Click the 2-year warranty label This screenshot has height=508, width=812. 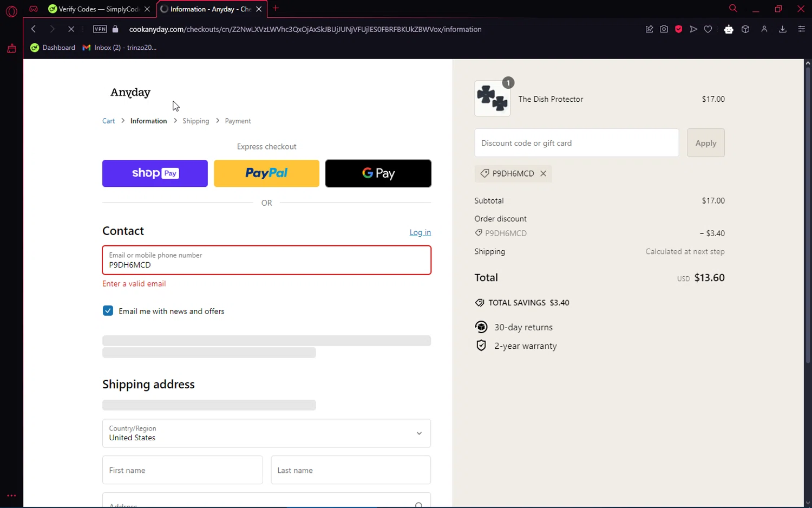[526, 346]
